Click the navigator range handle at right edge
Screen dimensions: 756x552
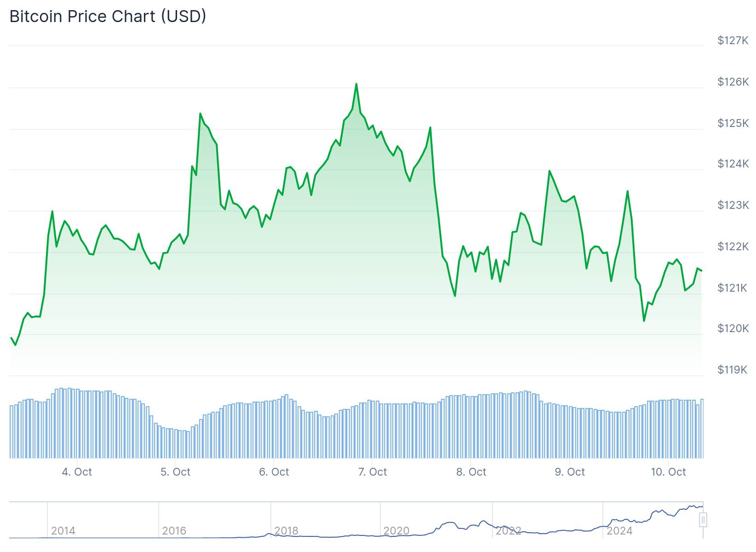tap(703, 520)
